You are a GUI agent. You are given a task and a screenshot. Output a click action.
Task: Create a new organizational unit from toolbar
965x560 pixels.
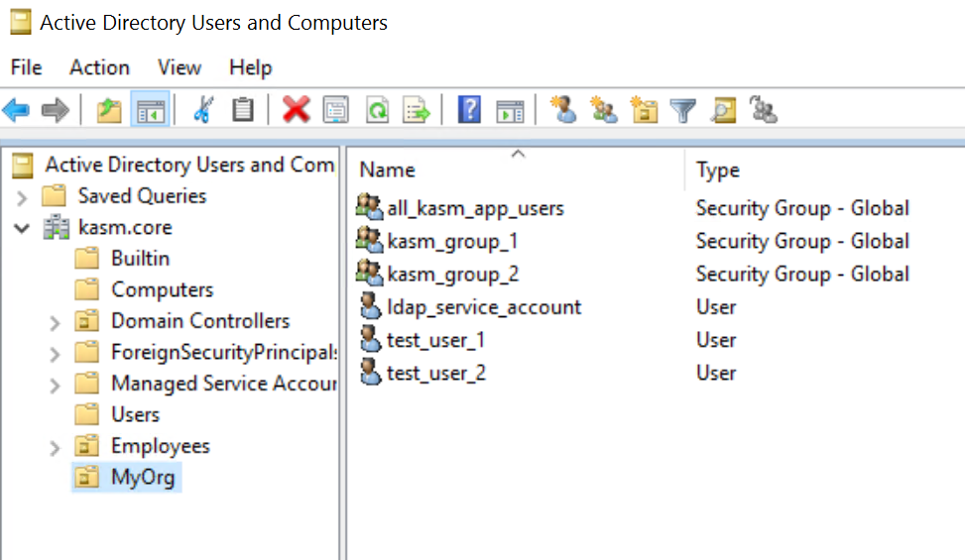[644, 109]
